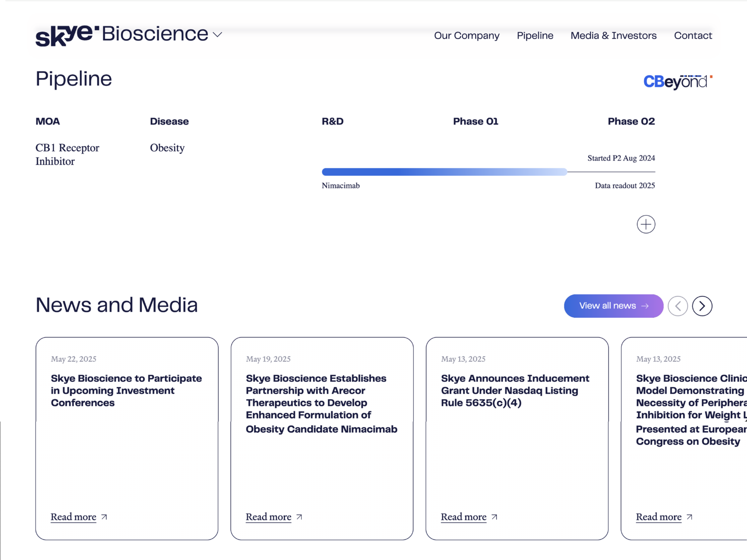This screenshot has width=747, height=560.
Task: Click the 'Nimacimab' drug label
Action: pos(341,186)
